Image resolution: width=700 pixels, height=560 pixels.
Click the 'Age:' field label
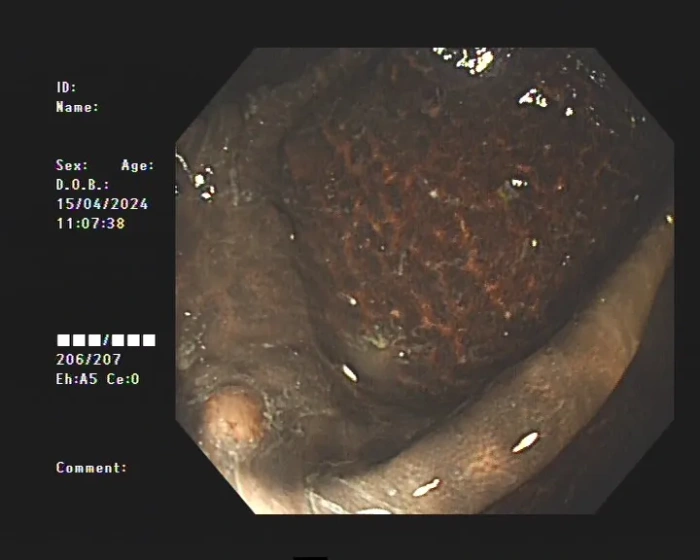click(x=138, y=165)
